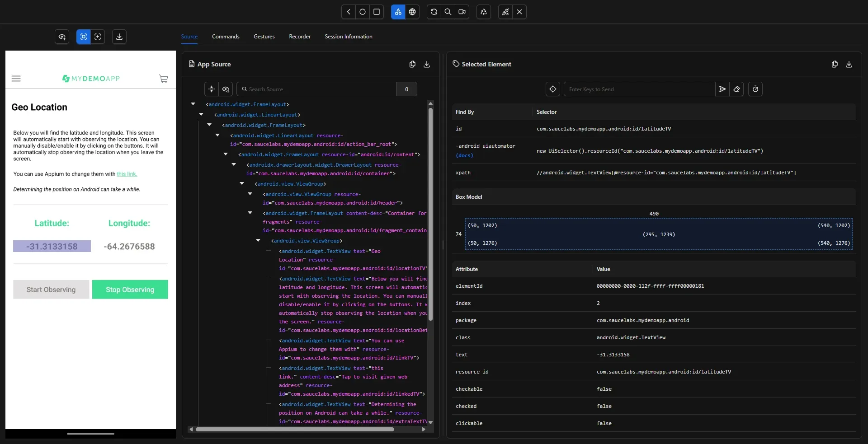The height and width of the screenshot is (444, 868).
Task: Collapse the android.widget.LinearLayout node without resource-id
Action: (201, 115)
